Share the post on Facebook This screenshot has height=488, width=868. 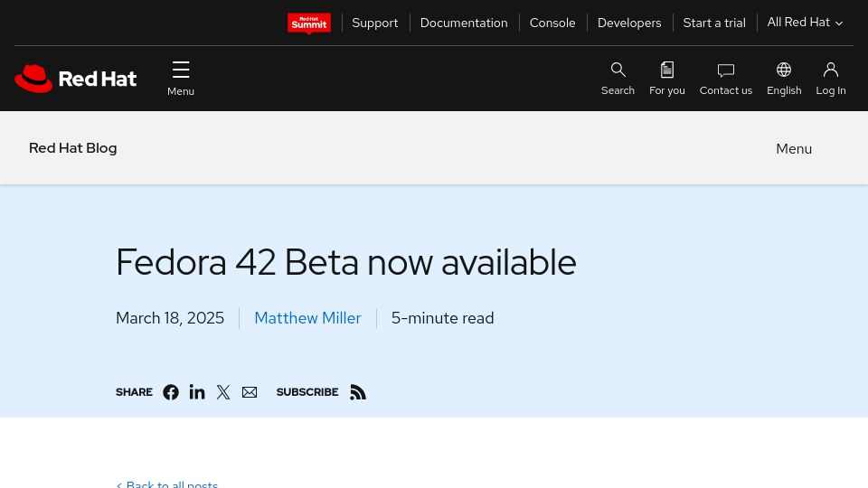point(171,392)
